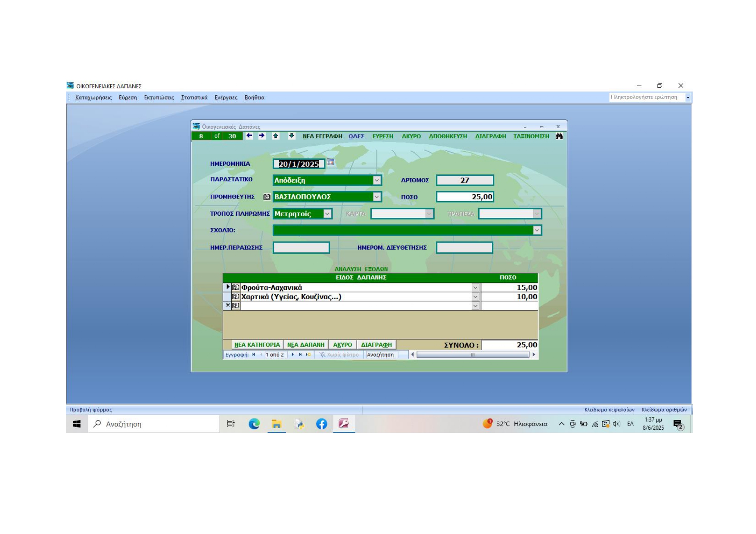This screenshot has height=534, width=756.
Task: Expand the ΤΡΟΠΟΣ ΠΛΗΡΩΜΗΣ dropdown showing Μετρητοίς
Action: 327,214
